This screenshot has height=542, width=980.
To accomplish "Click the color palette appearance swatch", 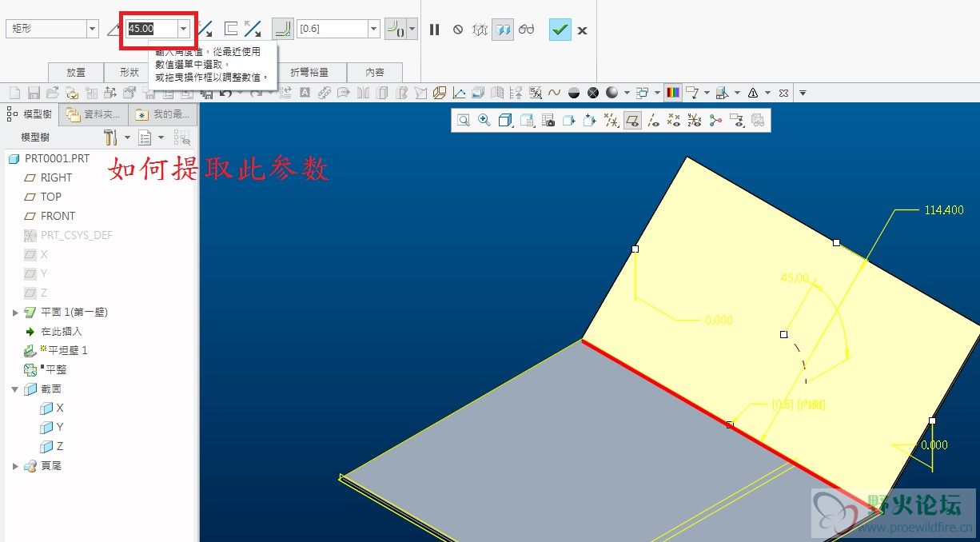I will [673, 93].
